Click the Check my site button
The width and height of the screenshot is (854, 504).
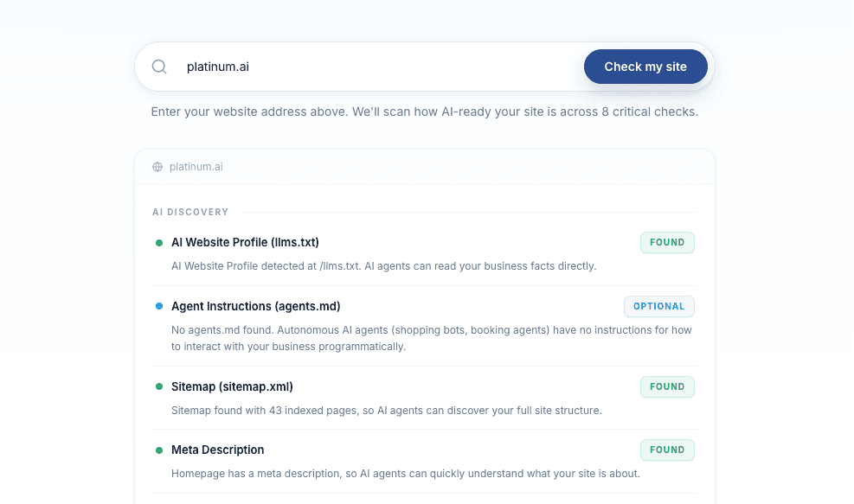(x=645, y=67)
